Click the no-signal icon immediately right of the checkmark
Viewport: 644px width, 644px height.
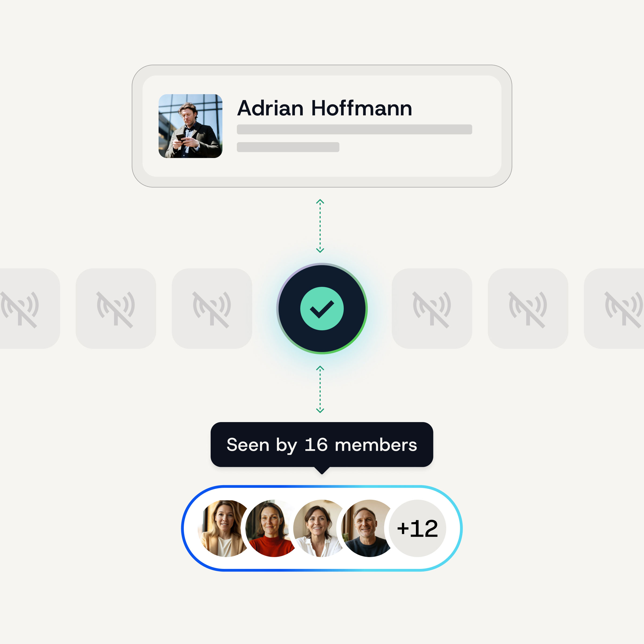pyautogui.click(x=432, y=309)
